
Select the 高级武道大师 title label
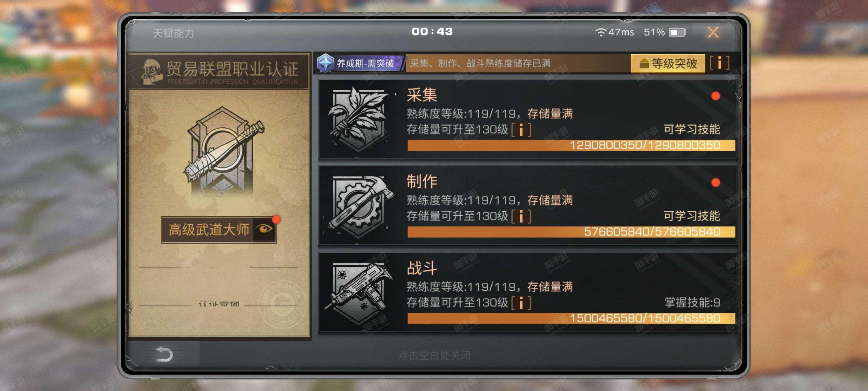pos(208,230)
